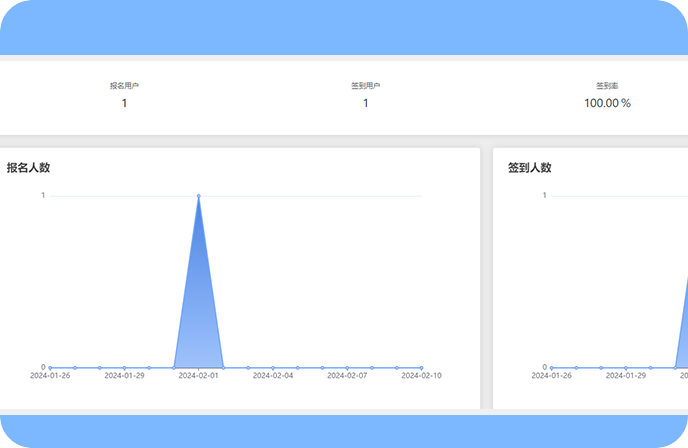688x448 pixels.
Task: Select the 报名用户 statistic label
Action: [124, 86]
